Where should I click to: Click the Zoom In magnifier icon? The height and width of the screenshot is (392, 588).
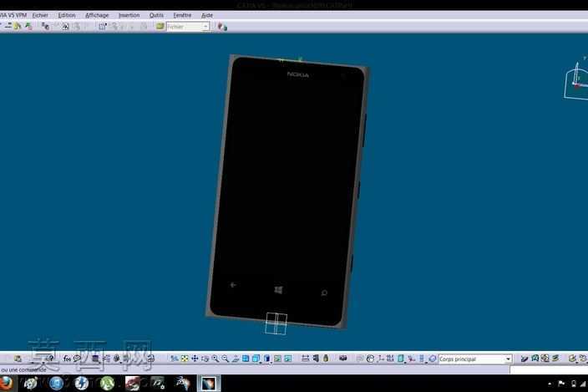coord(215,359)
